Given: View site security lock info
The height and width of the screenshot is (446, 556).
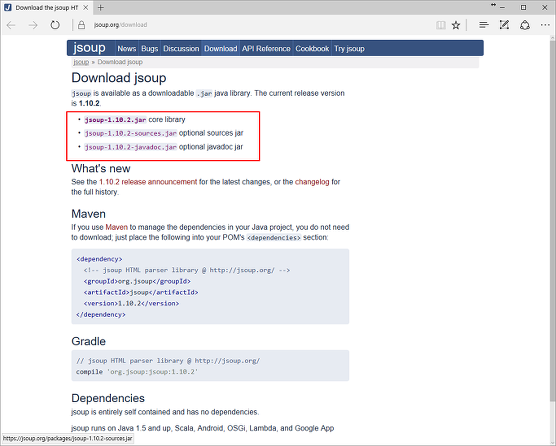Looking at the screenshot, I should [x=82, y=25].
